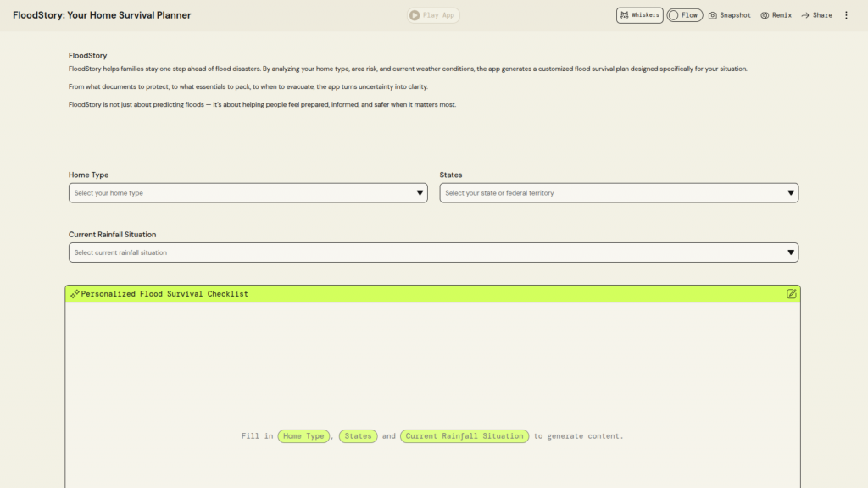Click the Current Rainfall Situation green tag

pos(465,436)
